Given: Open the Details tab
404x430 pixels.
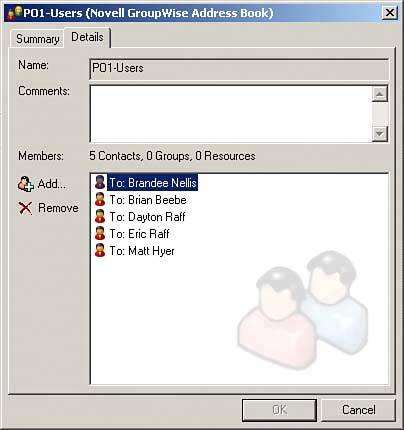Looking at the screenshot, I should pyautogui.click(x=87, y=37).
